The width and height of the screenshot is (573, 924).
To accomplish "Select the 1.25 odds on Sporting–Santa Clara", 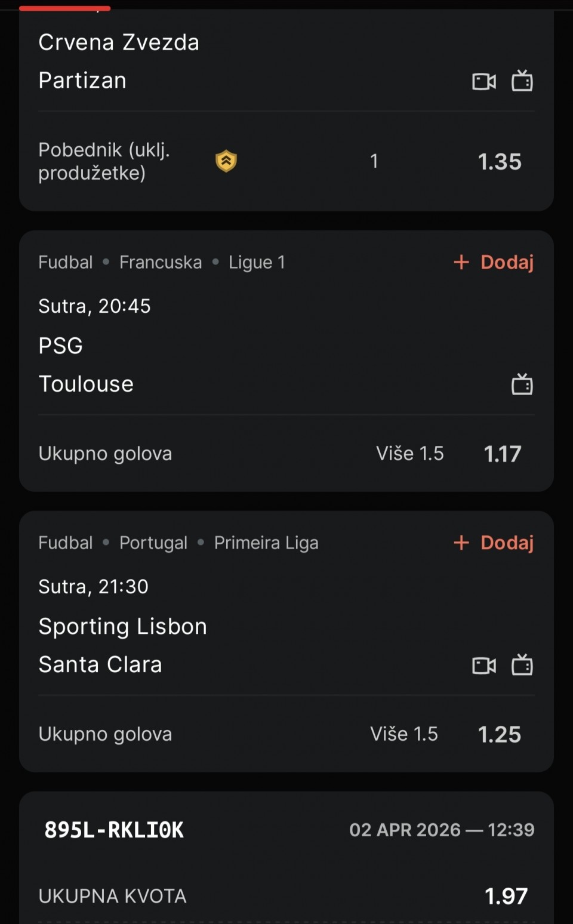I will click(500, 735).
